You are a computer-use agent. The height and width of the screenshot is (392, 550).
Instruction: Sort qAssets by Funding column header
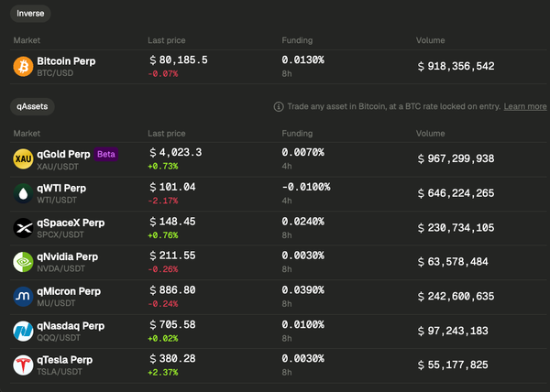point(297,134)
